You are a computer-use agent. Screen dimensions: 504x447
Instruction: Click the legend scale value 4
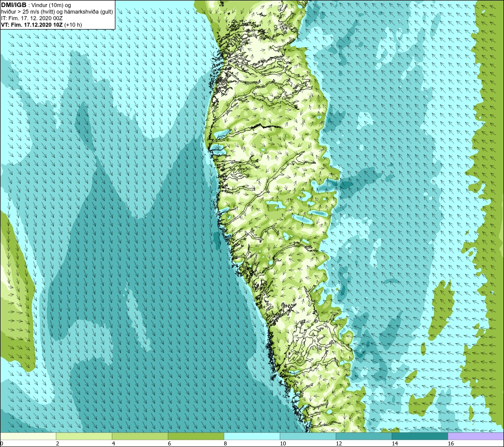click(113, 444)
